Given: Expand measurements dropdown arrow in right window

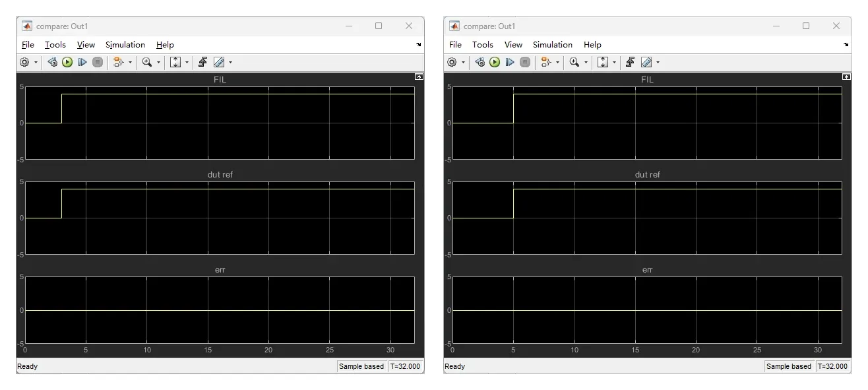Looking at the screenshot, I should (x=658, y=63).
